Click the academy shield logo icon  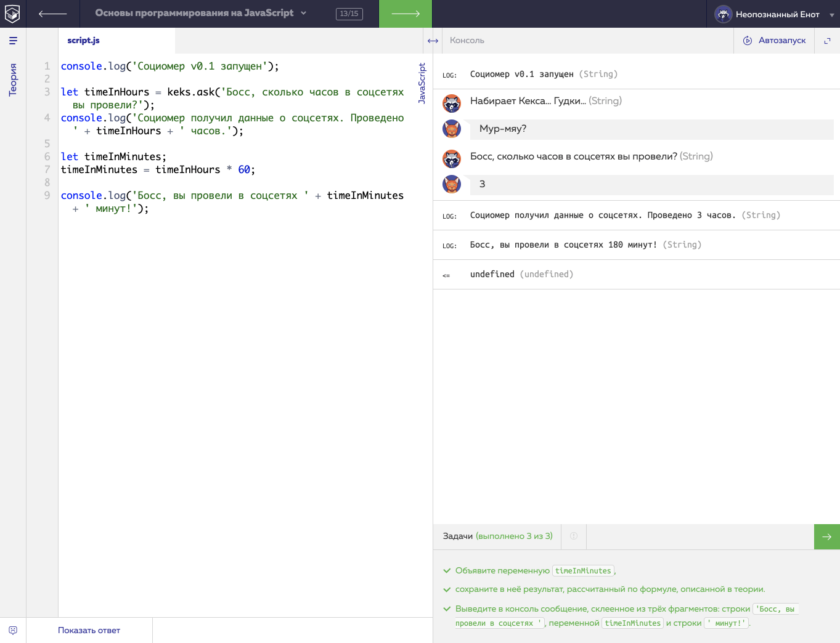pos(12,14)
